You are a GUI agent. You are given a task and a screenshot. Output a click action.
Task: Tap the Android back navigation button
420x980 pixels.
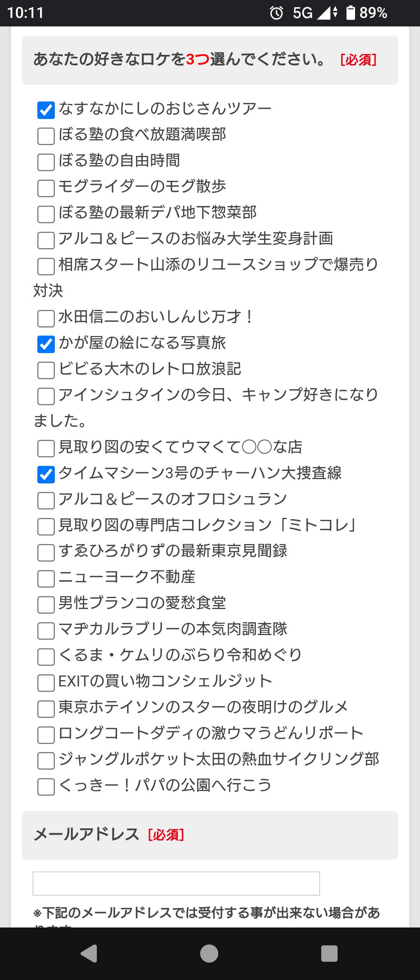[x=89, y=954]
